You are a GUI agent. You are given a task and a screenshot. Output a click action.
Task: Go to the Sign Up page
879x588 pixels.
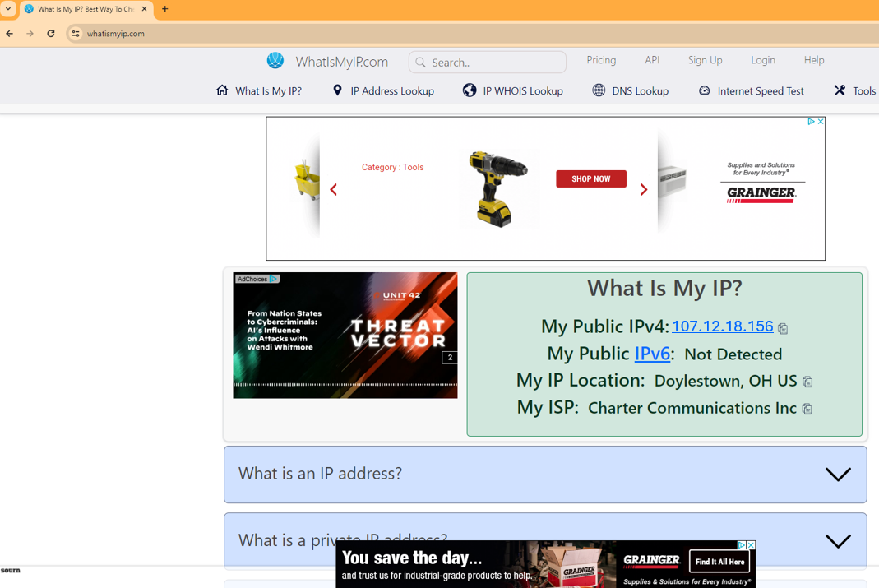[x=706, y=60]
